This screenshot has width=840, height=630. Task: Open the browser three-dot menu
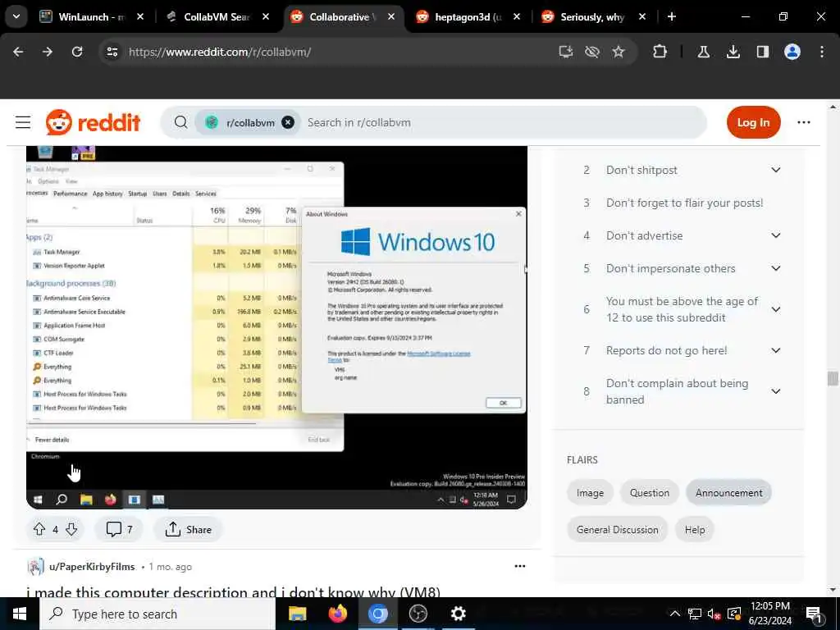pyautogui.click(x=822, y=52)
